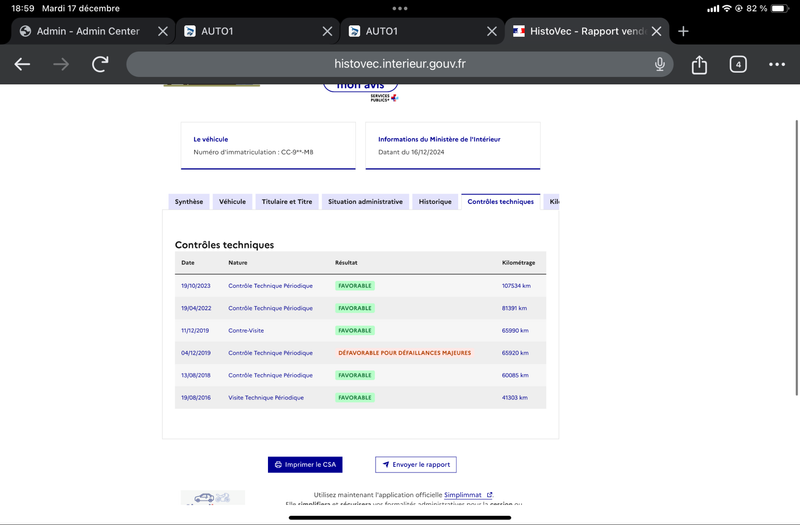Open the Synthèse tab
The image size is (800, 525).
click(x=189, y=202)
